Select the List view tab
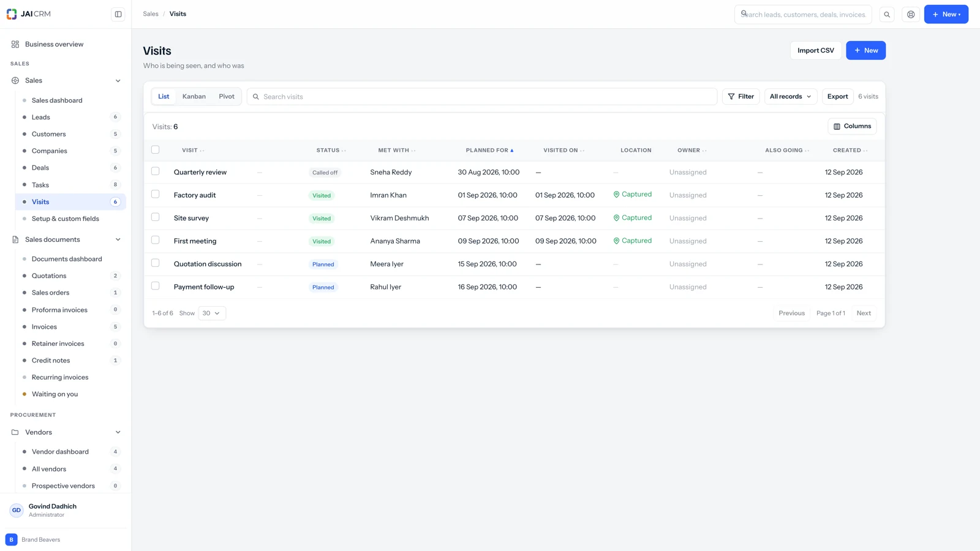Image resolution: width=980 pixels, height=551 pixels. [164, 97]
